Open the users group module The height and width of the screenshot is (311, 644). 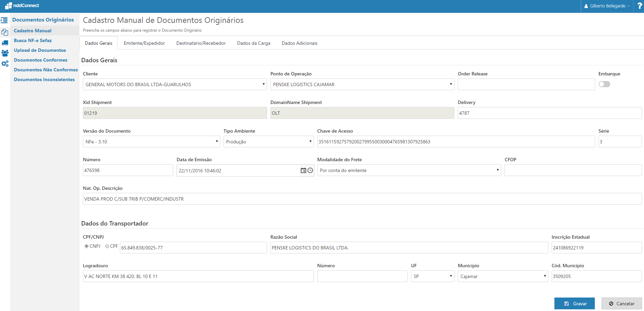[x=5, y=53]
